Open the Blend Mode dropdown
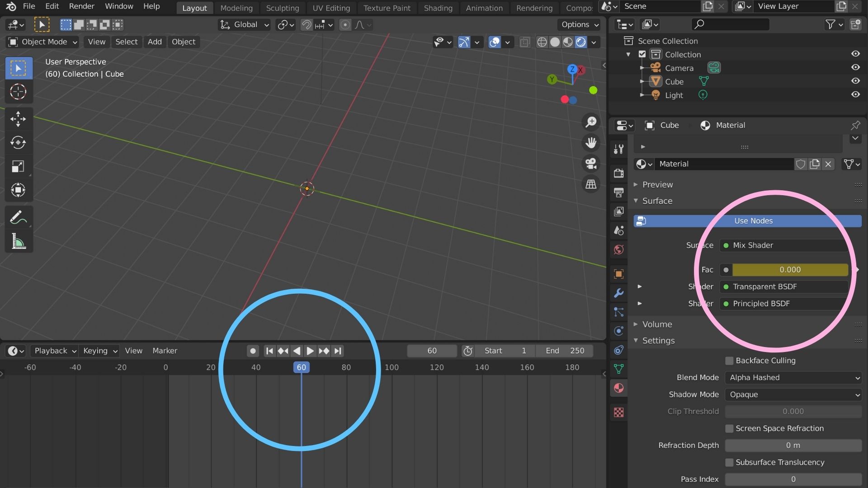 793,377
